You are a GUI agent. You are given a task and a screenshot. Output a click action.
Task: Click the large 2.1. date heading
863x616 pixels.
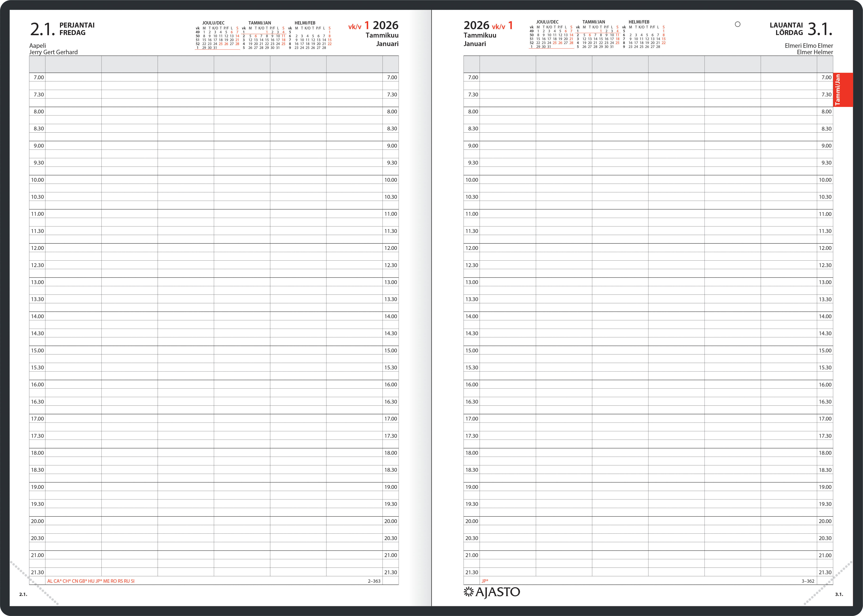click(x=42, y=29)
